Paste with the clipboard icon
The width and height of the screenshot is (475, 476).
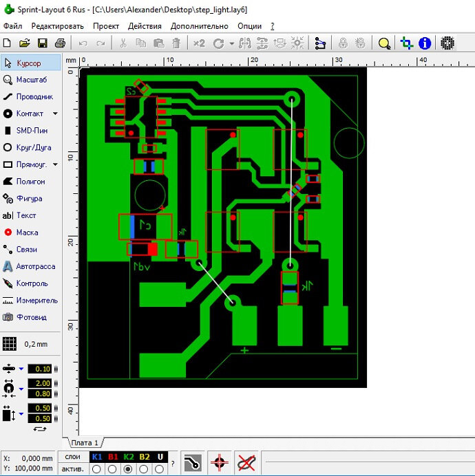[x=158, y=43]
